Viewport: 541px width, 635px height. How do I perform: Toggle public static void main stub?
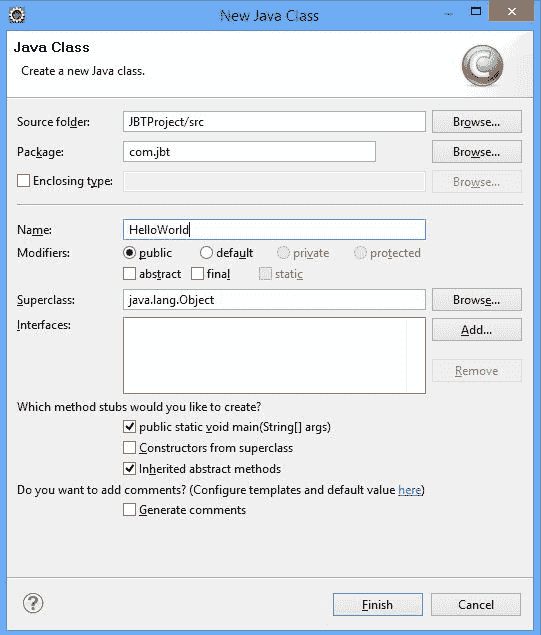pos(129,426)
